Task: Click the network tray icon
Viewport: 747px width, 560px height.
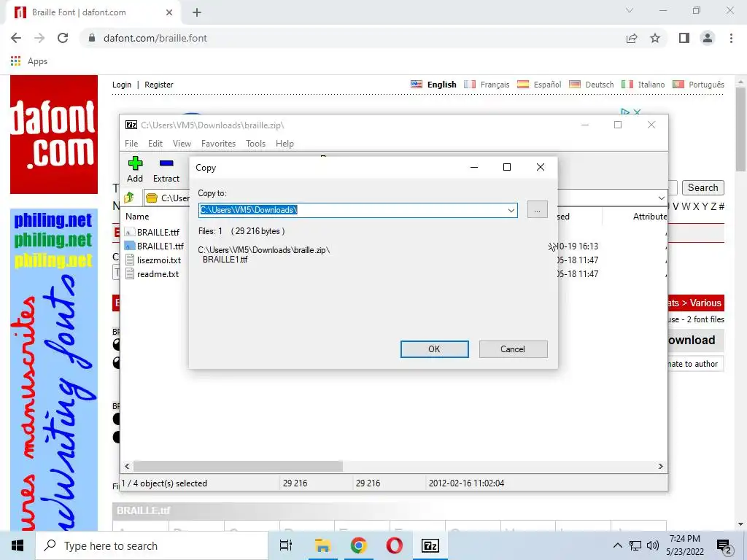Action: [x=635, y=545]
